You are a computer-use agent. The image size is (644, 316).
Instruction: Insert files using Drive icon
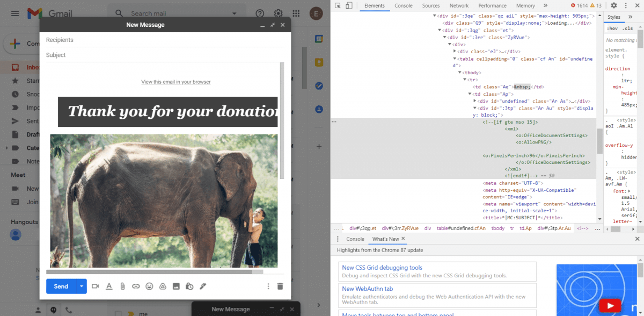[163, 286]
